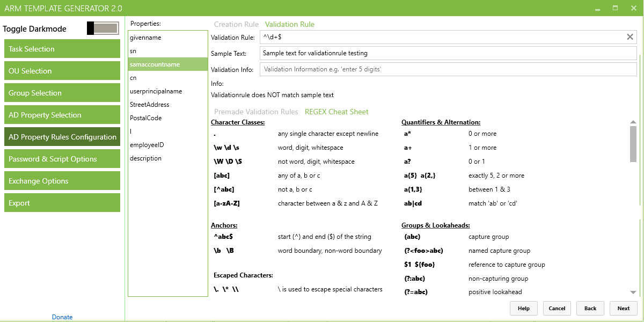This screenshot has width=644, height=322.
Task: Select employeeID property
Action: 168,145
